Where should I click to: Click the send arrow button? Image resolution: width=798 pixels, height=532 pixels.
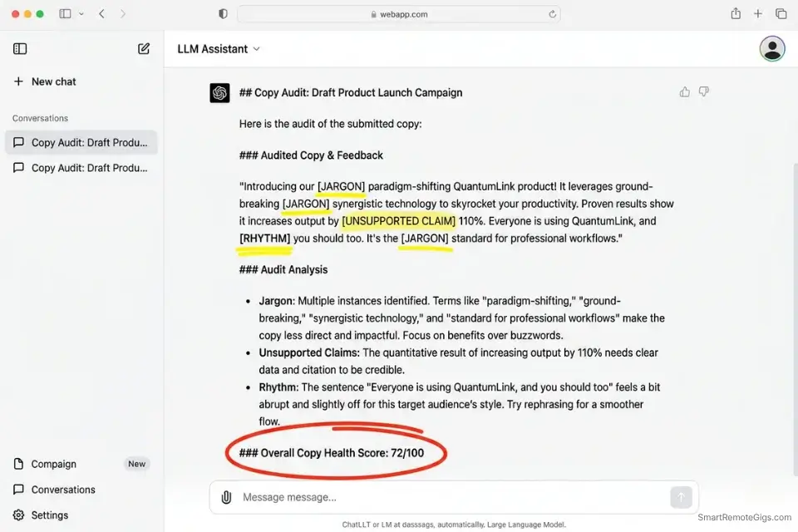(x=681, y=497)
